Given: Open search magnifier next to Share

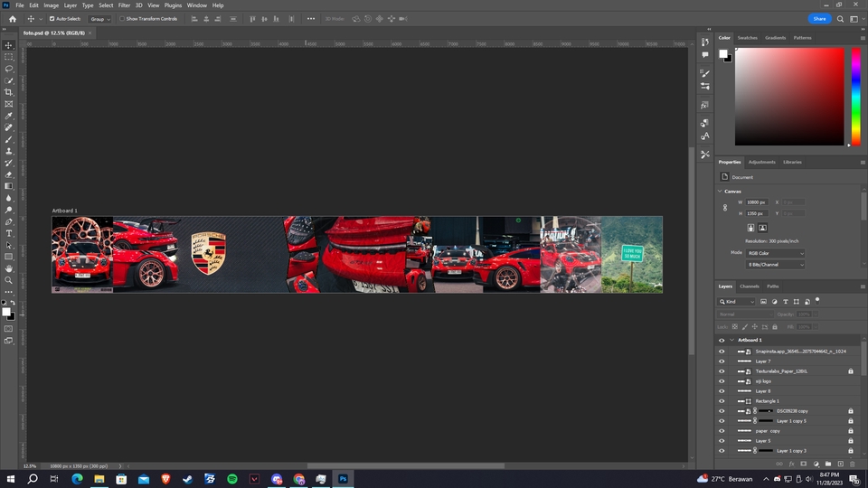Looking at the screenshot, I should [840, 19].
